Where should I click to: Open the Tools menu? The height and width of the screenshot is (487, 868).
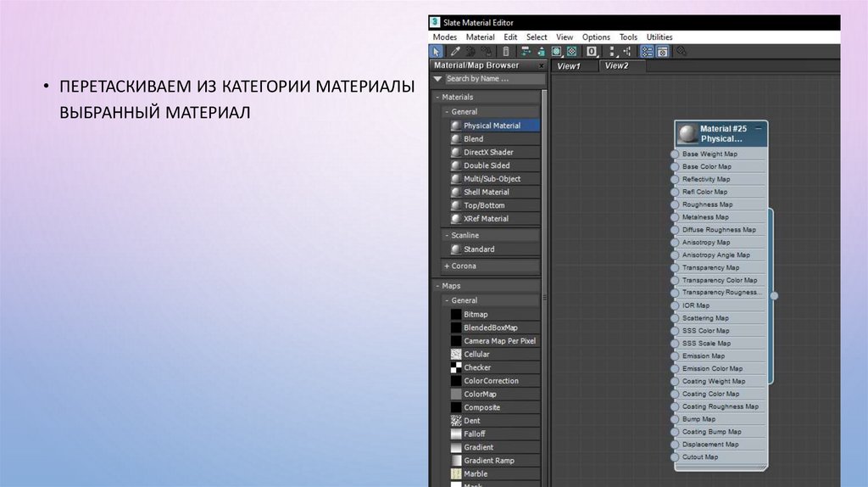(x=628, y=37)
